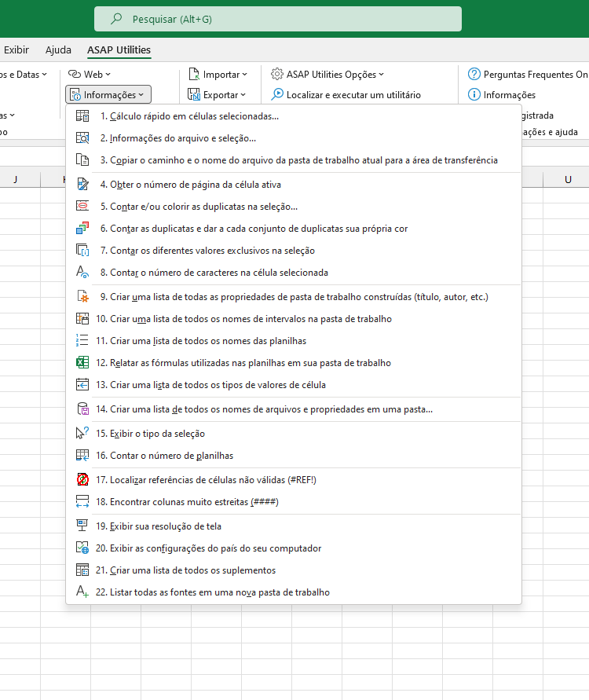Select 'Listar todas as fontes' menu entry
The image size is (589, 700).
pyautogui.click(x=294, y=592)
